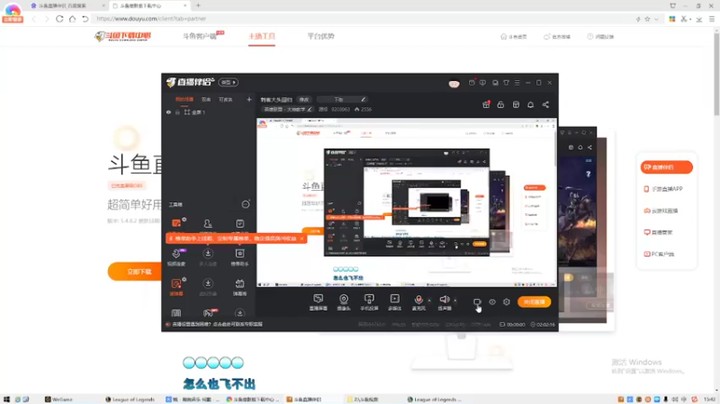Open the gift box icon with red badge
Viewport: 720px width, 404px height.
(x=486, y=105)
